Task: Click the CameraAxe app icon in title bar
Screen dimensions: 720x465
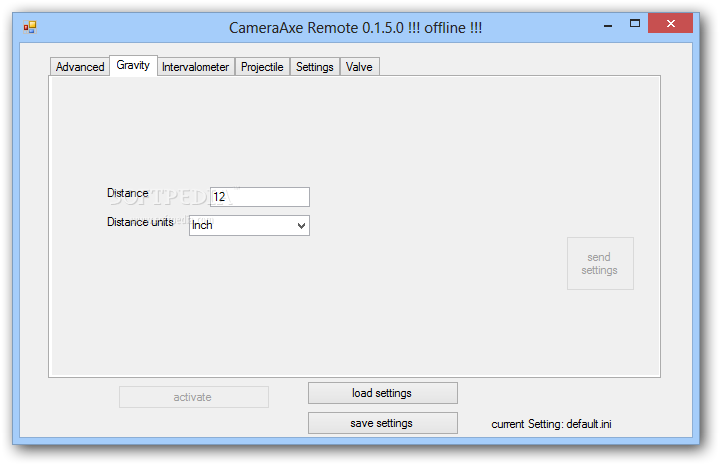Action: click(x=30, y=27)
